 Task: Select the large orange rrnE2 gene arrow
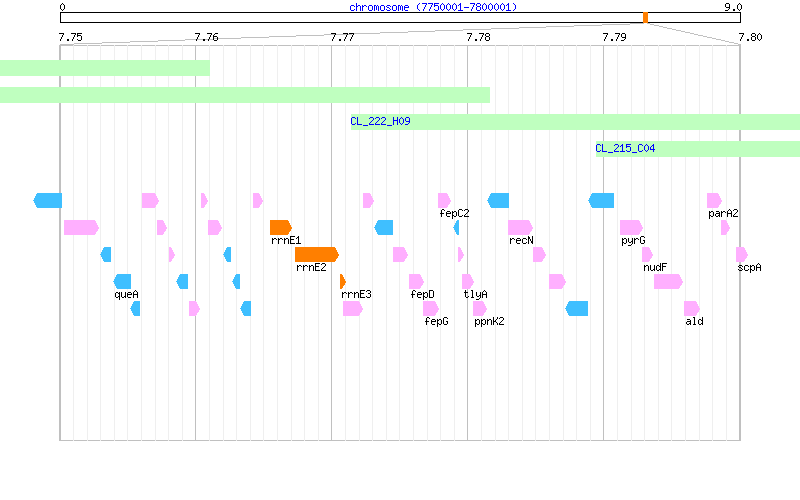pos(317,255)
